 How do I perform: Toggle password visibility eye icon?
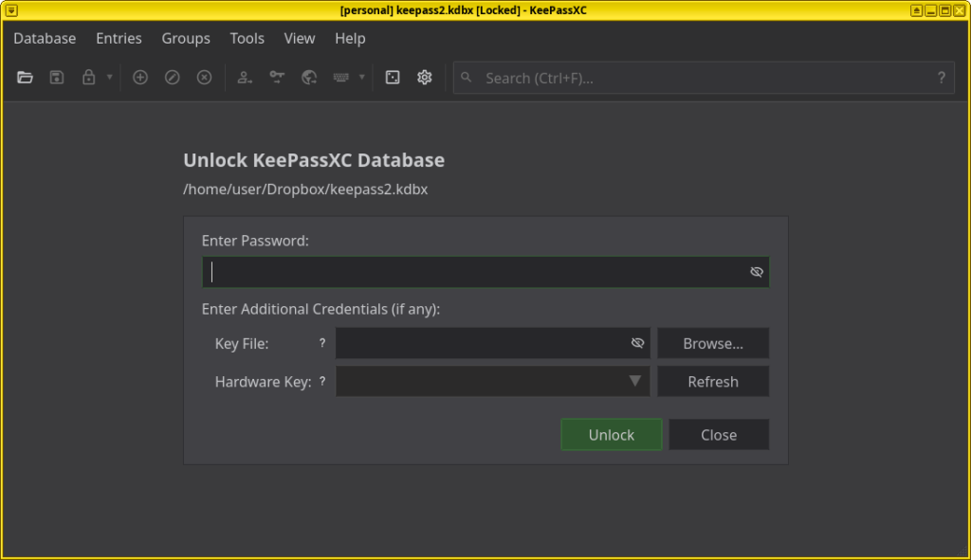[756, 272]
